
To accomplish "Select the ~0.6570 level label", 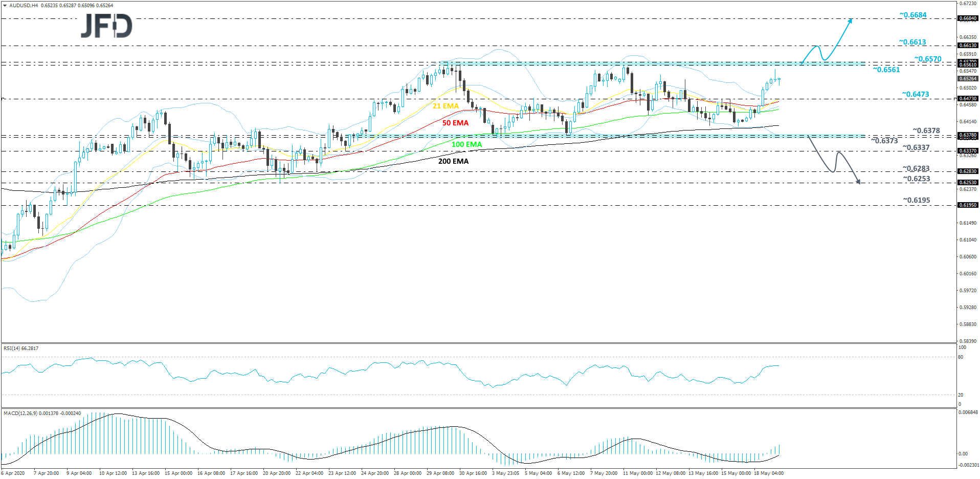I will [928, 59].
